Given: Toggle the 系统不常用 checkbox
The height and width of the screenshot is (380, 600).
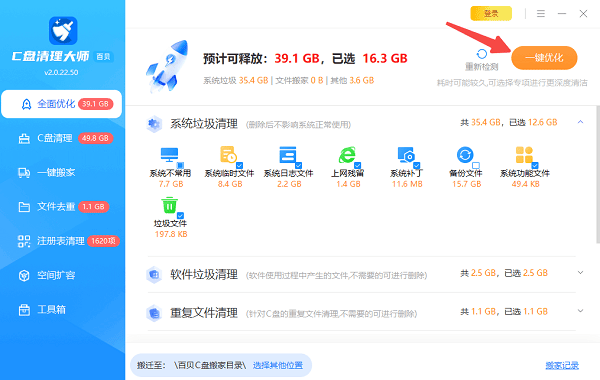Looking at the screenshot, I should (180, 166).
